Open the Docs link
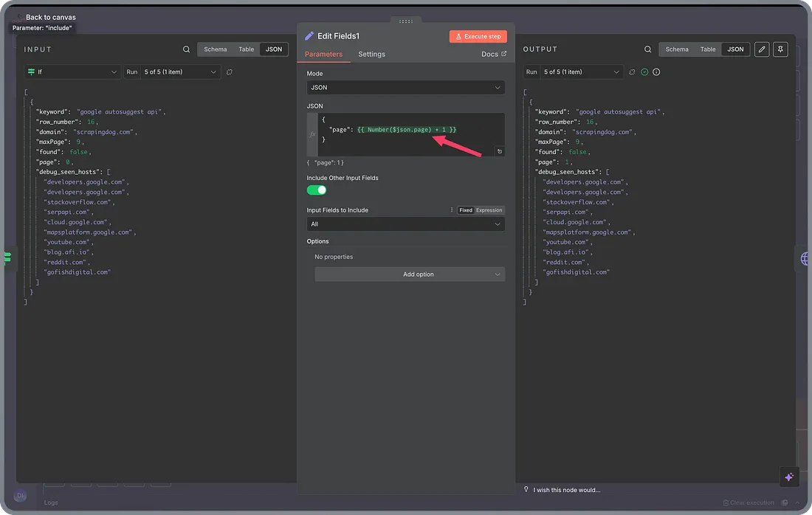 click(x=494, y=54)
